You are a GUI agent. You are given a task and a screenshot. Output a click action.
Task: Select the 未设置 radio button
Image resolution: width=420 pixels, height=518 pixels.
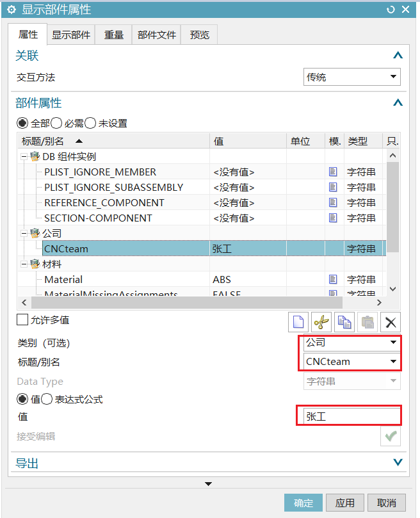[x=90, y=123]
